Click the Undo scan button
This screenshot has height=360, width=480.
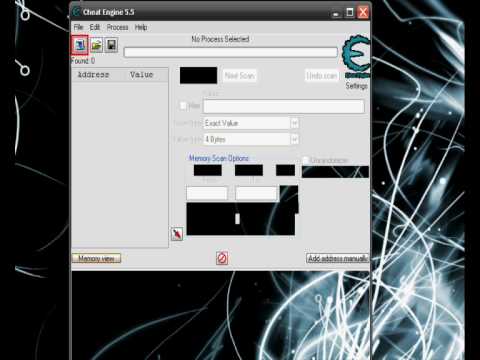[x=321, y=76]
